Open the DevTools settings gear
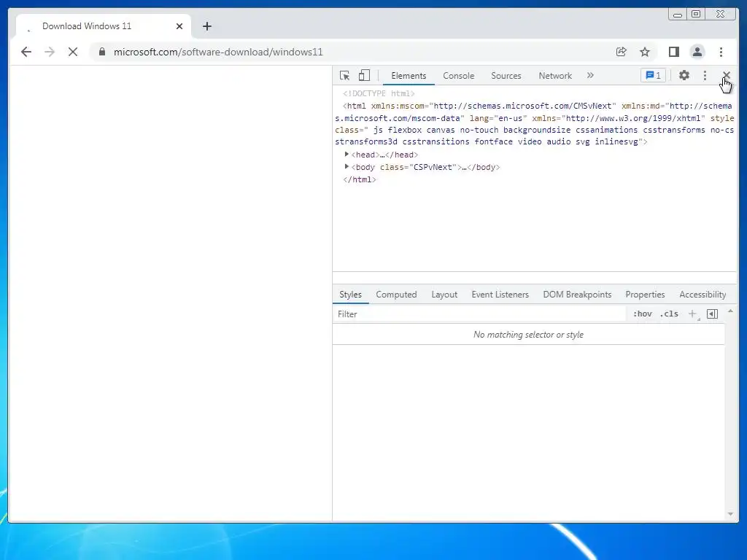 684,75
